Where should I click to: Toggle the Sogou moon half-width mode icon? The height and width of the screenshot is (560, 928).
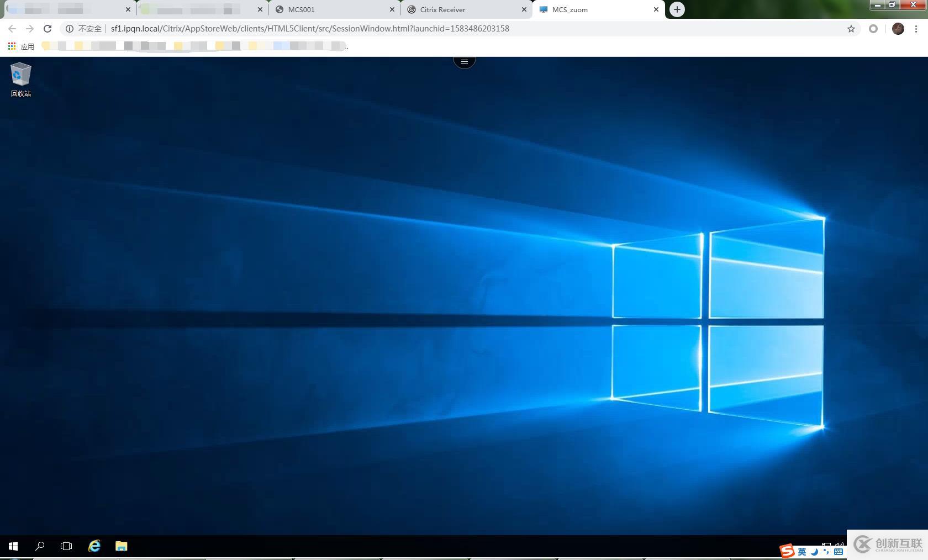pyautogui.click(x=815, y=551)
